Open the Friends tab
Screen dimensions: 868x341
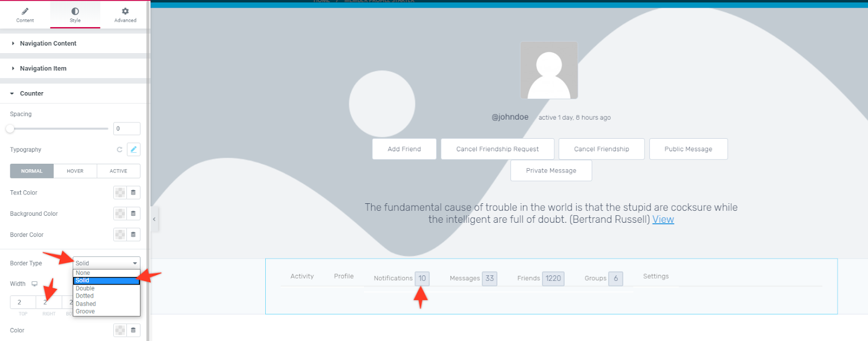(528, 278)
